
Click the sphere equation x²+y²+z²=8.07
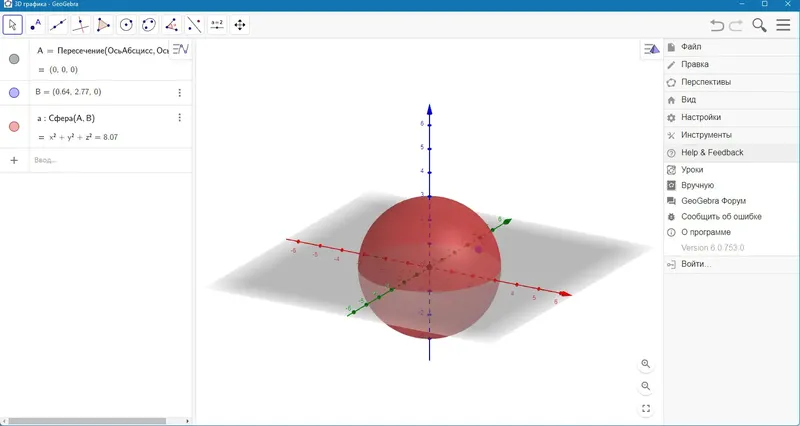83,137
